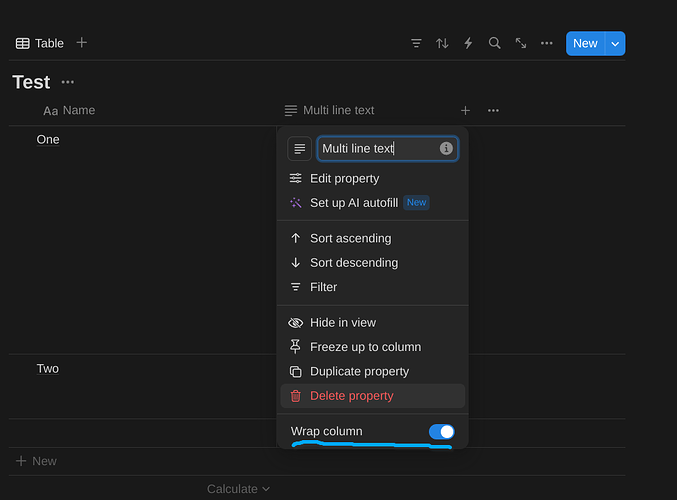677x500 pixels.
Task: Open search magnifier icon
Action: [494, 43]
